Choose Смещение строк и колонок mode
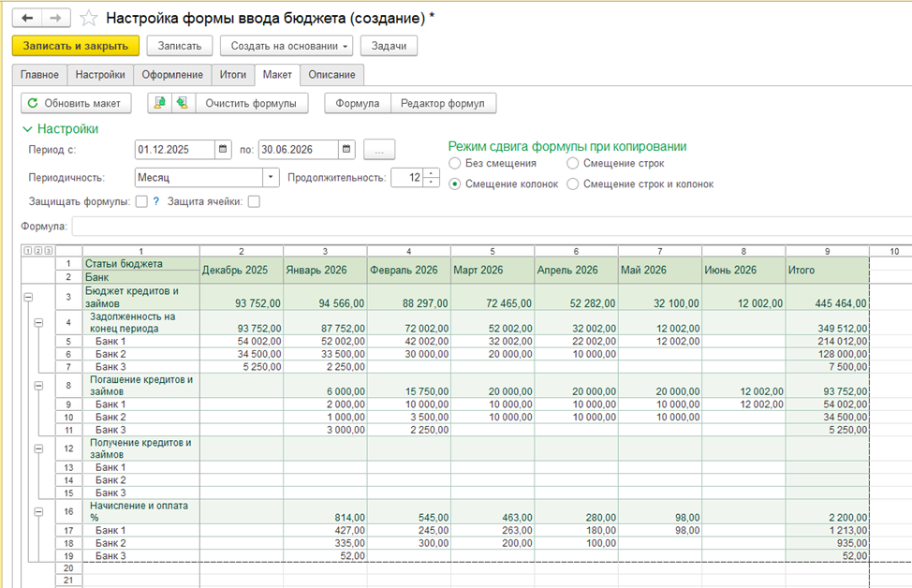The height and width of the screenshot is (588, 912). tap(573, 184)
